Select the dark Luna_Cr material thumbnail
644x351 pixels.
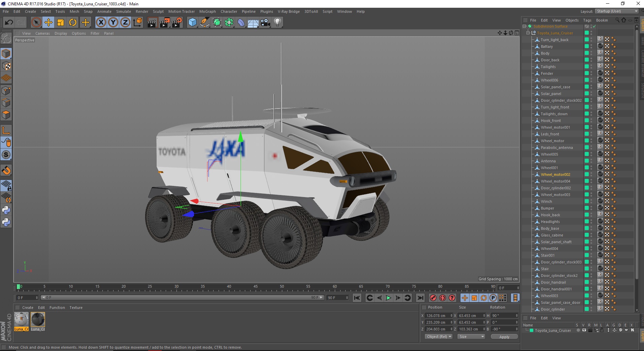(38, 319)
